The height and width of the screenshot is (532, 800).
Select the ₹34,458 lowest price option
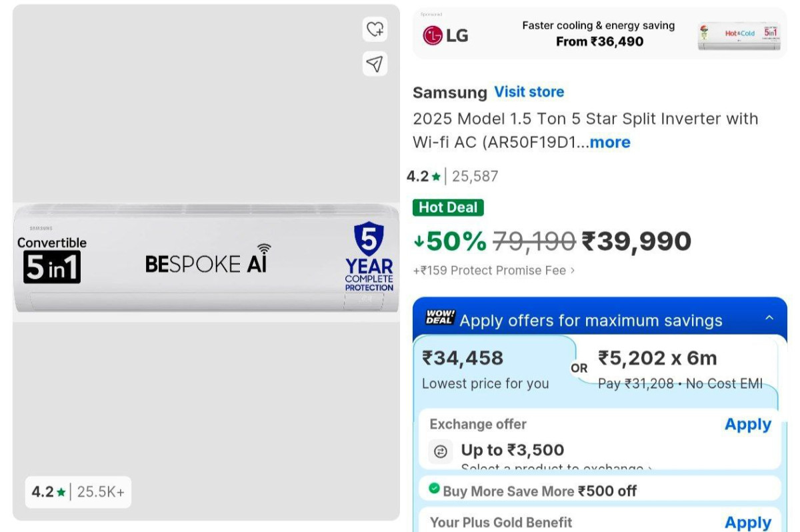click(x=494, y=370)
